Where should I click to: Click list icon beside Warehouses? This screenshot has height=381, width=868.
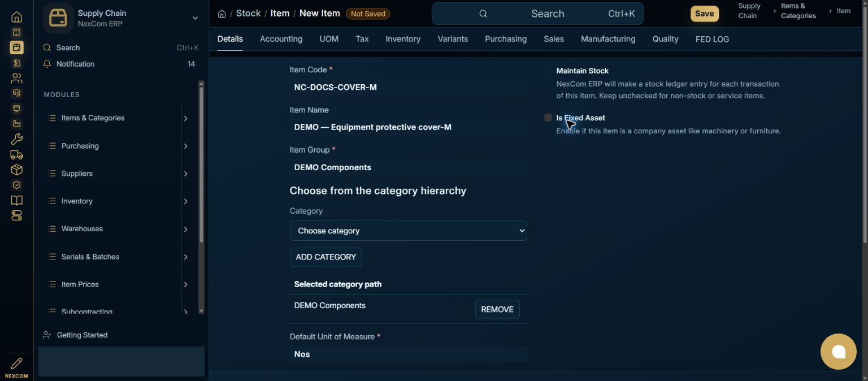point(52,229)
